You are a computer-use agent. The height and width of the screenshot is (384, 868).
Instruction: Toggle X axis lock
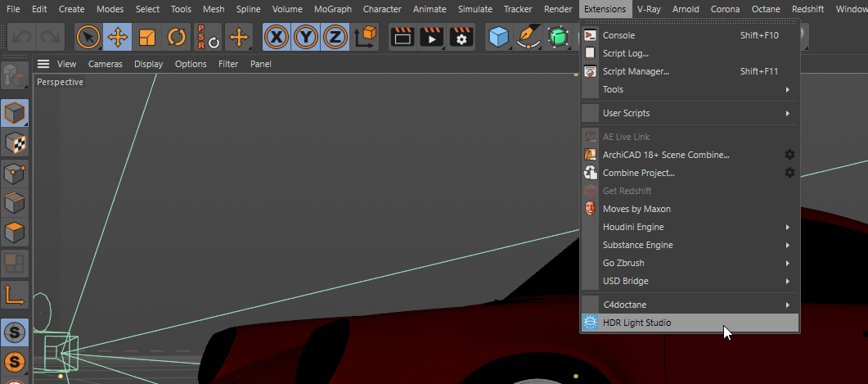(x=277, y=37)
